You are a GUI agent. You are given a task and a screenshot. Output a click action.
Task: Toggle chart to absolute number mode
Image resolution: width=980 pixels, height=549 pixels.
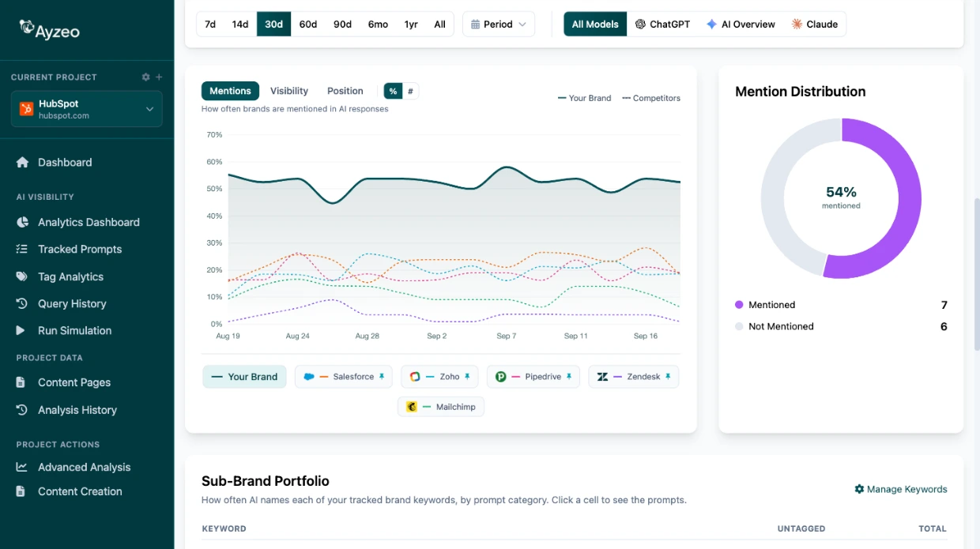point(410,91)
